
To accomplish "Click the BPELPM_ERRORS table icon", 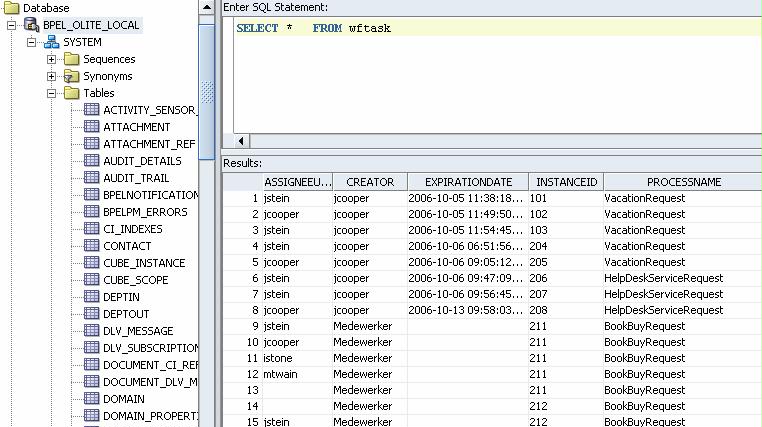I will click(91, 211).
